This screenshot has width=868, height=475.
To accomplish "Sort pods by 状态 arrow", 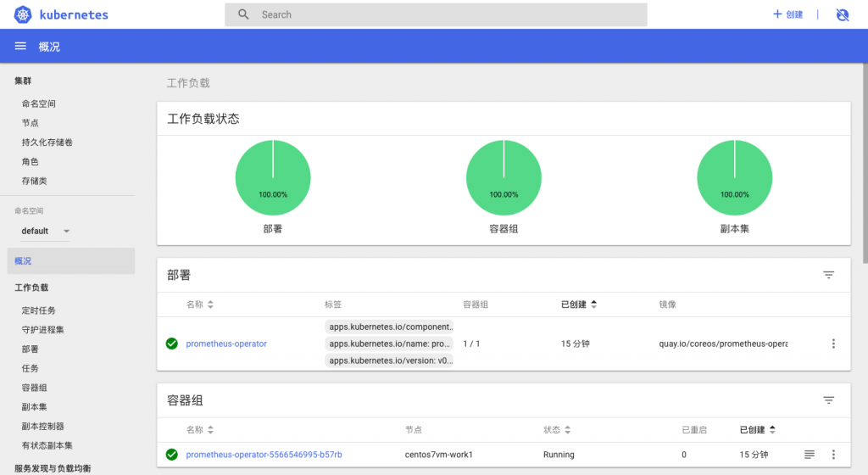I will point(567,429).
